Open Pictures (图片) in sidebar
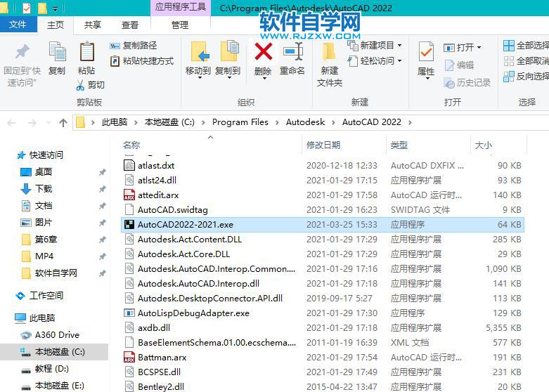Image resolution: width=549 pixels, height=392 pixels. pos(44,222)
